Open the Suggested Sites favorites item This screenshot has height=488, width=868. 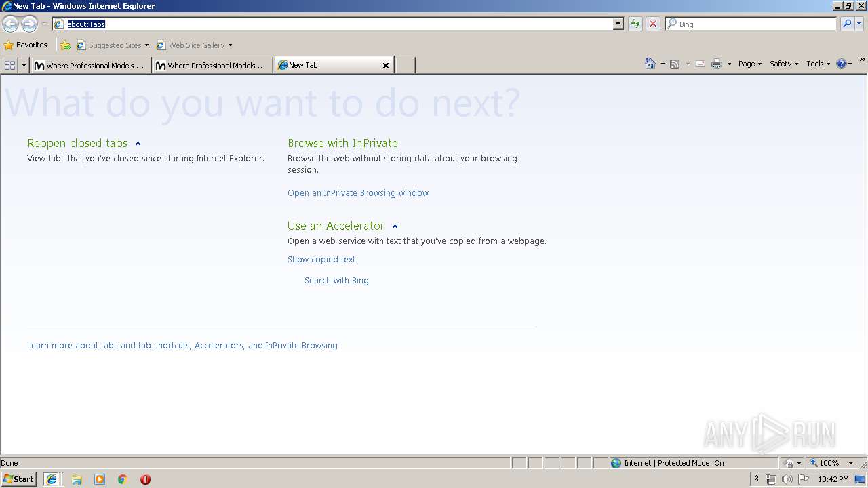tap(112, 45)
